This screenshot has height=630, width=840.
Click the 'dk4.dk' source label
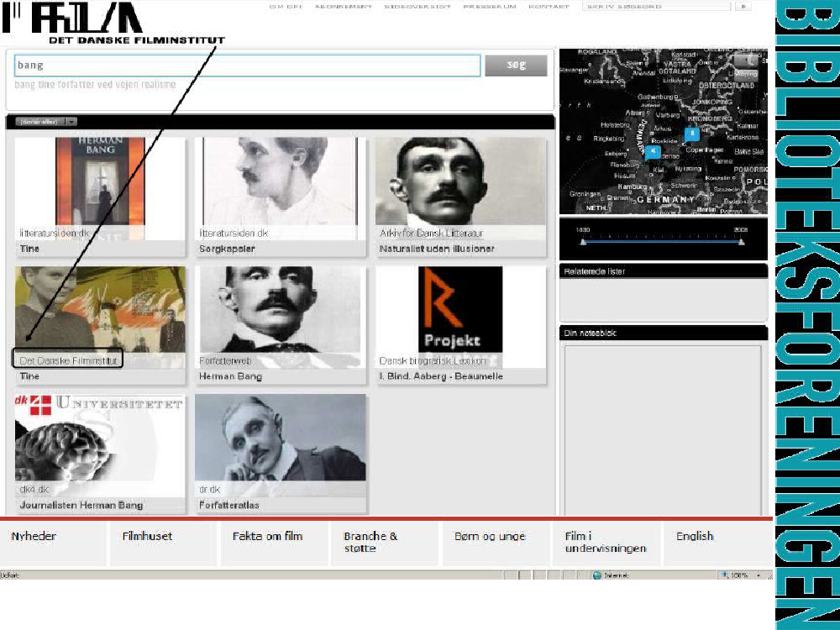point(34,489)
